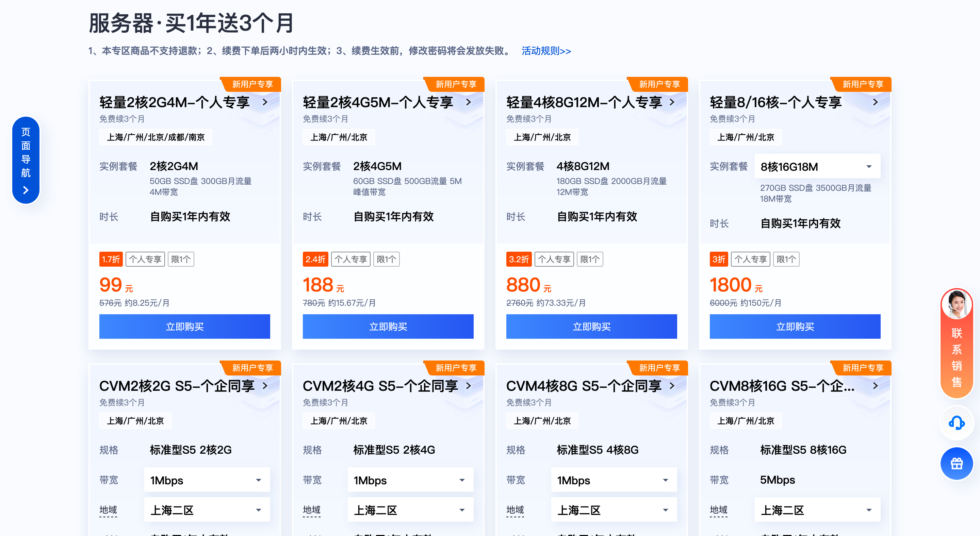Open arrow next to CVM2核4G S5-个企同享 title
The image size is (980, 536).
[469, 386]
